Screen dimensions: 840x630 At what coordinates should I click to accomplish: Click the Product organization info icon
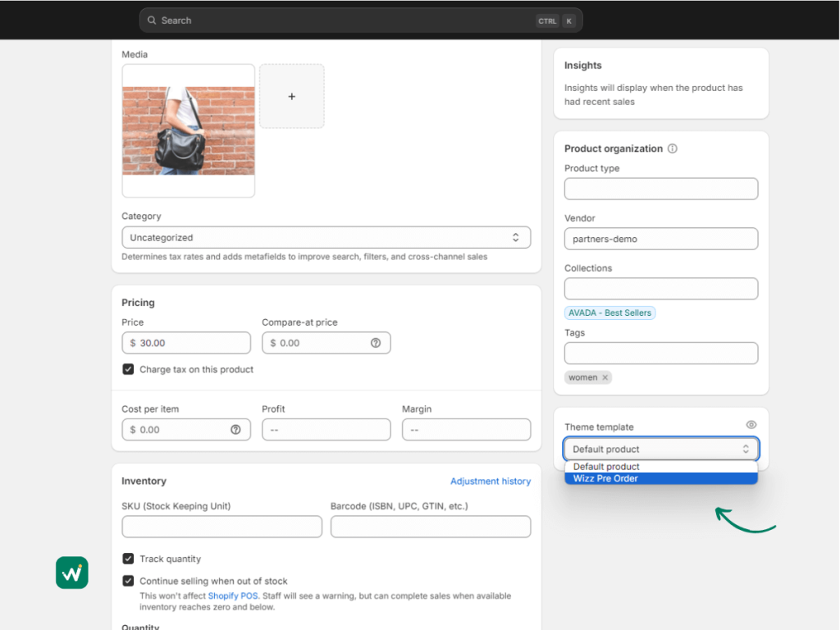coord(673,148)
